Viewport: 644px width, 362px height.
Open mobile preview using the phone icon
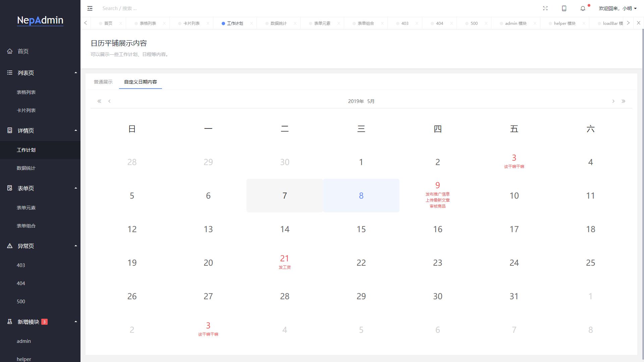tap(564, 8)
